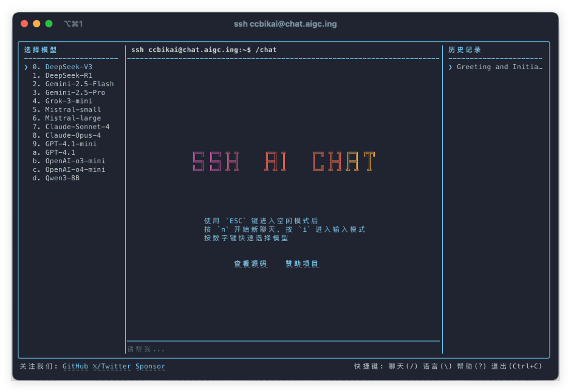571x392 pixels.
Task: Open the Sponsor link in the footer
Action: [x=150, y=366]
